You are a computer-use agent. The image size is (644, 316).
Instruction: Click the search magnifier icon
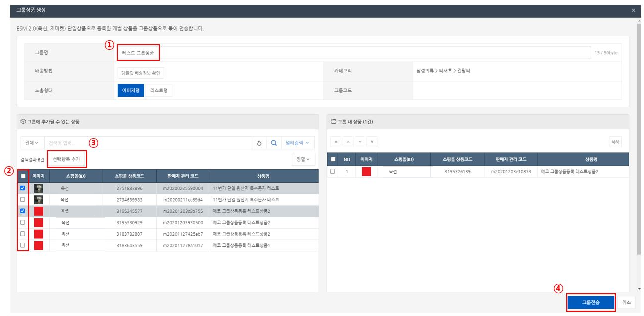click(274, 143)
